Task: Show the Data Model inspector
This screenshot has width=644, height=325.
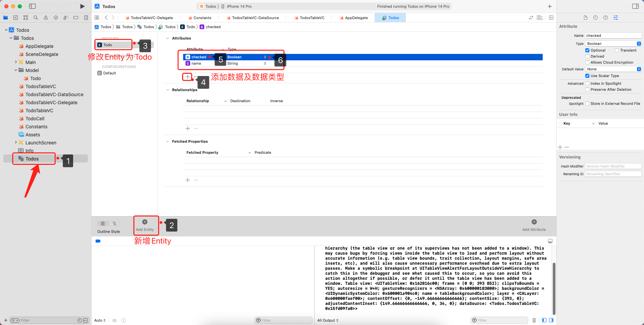Action: [615, 18]
